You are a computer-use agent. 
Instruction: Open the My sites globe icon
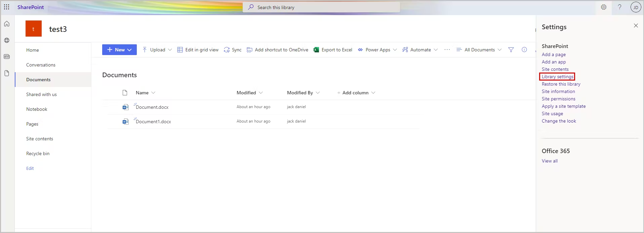click(x=7, y=40)
